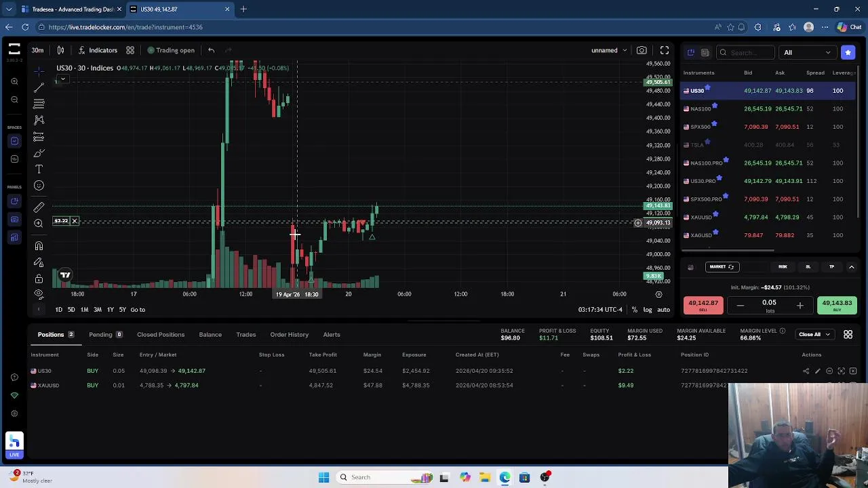
Task: Open the Indicators dialog
Action: pyautogui.click(x=97, y=50)
